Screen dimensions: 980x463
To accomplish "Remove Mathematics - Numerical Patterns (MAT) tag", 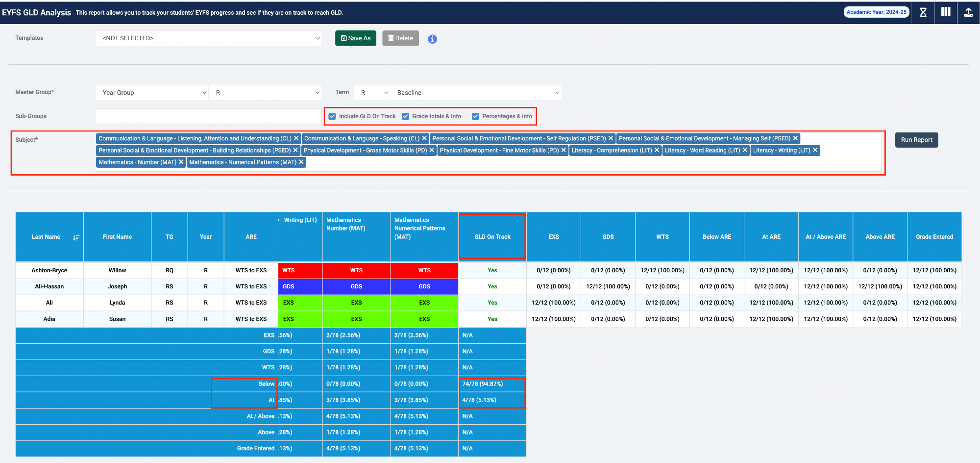I will (301, 162).
